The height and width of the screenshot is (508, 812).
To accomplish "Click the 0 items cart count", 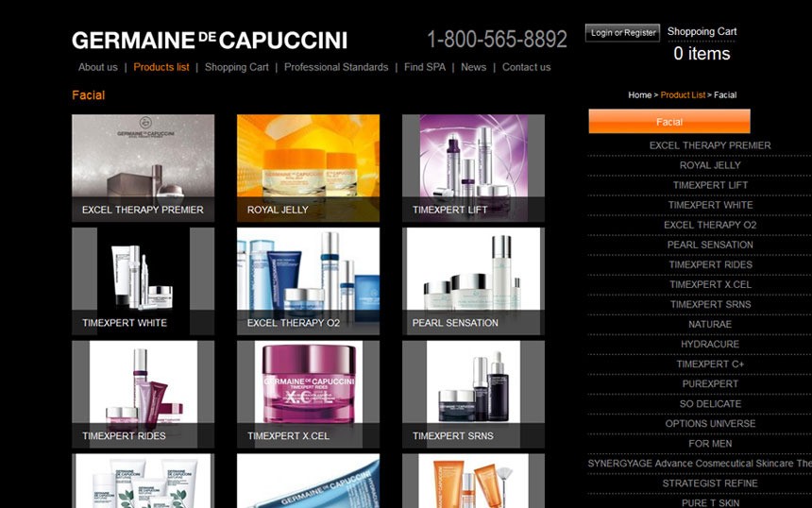I will click(702, 53).
